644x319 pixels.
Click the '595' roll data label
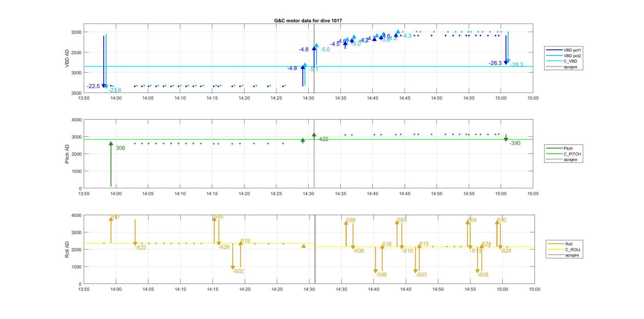click(219, 217)
